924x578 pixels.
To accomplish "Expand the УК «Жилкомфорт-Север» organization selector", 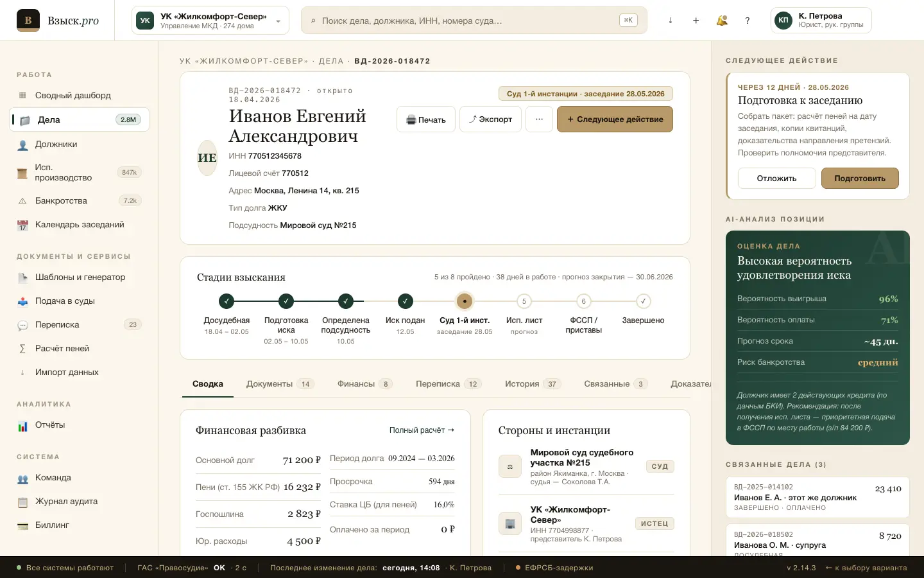I will 210,21.
